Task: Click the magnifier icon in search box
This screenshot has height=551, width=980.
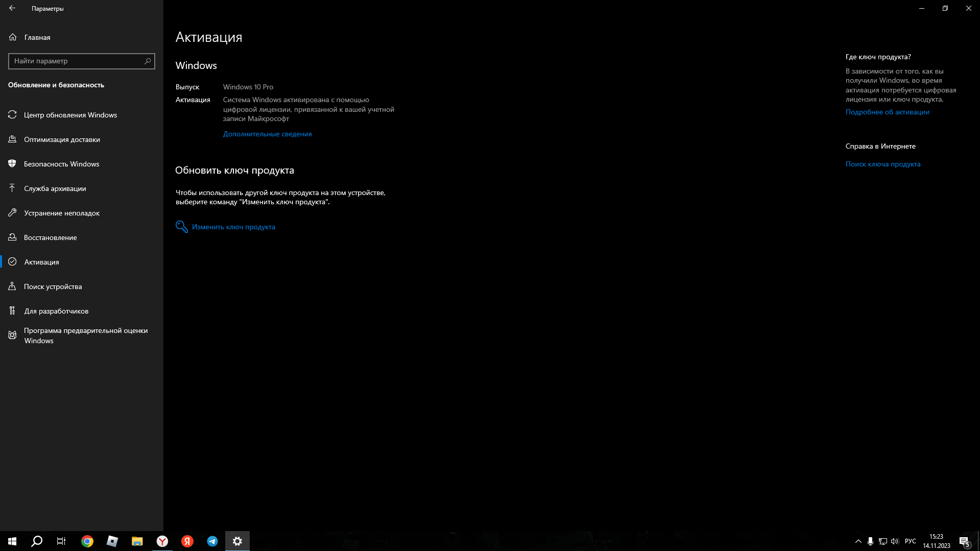Action: pos(148,61)
